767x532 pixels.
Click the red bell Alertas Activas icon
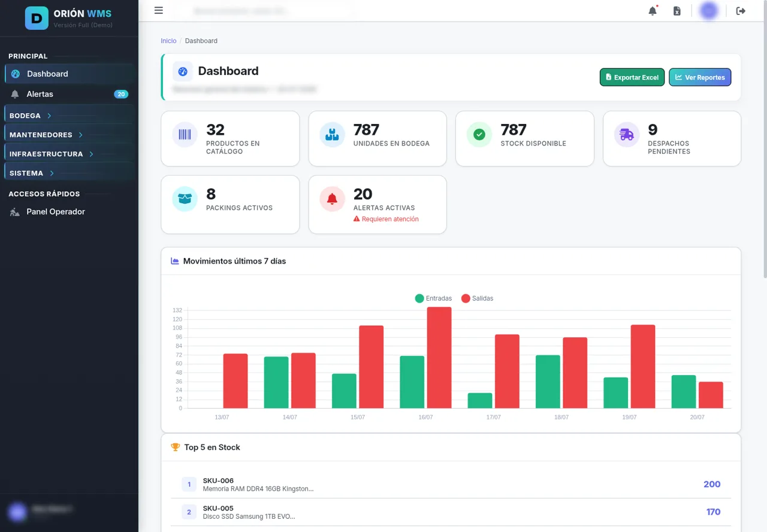[332, 199]
